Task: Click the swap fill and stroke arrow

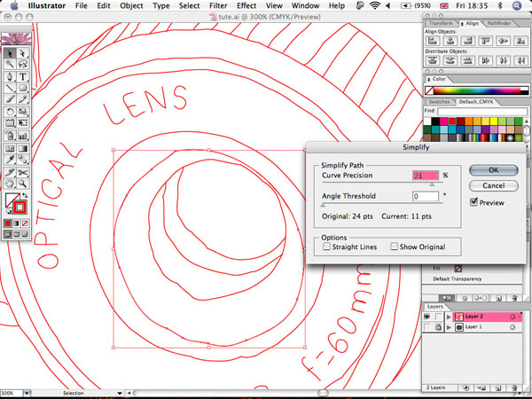Action: (25, 196)
